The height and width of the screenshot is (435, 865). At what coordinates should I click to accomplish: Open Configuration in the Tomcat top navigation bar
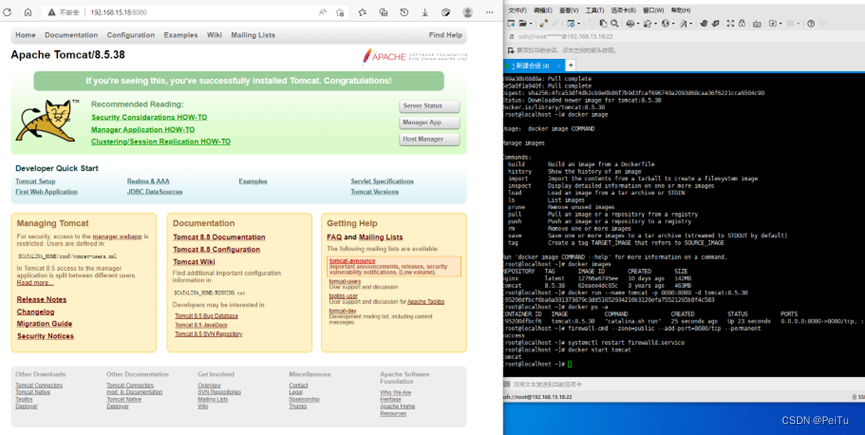[131, 35]
